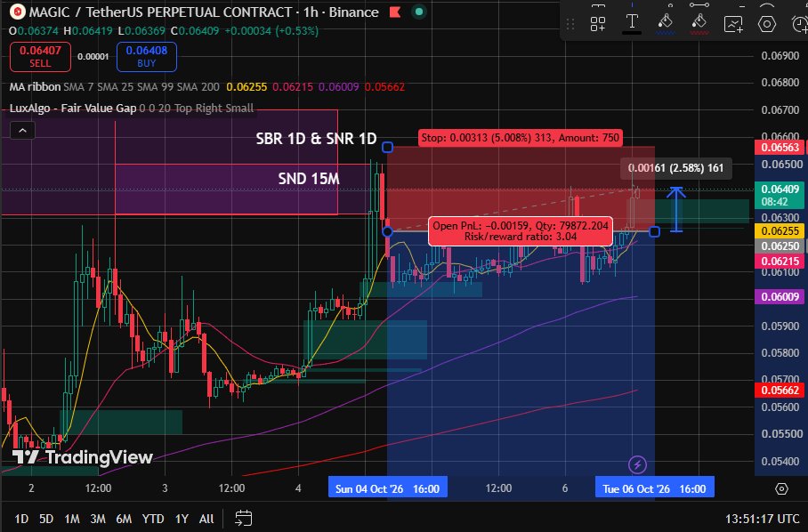
Task: Click the 0.06009 purple SMA price label
Action: pyautogui.click(x=780, y=296)
